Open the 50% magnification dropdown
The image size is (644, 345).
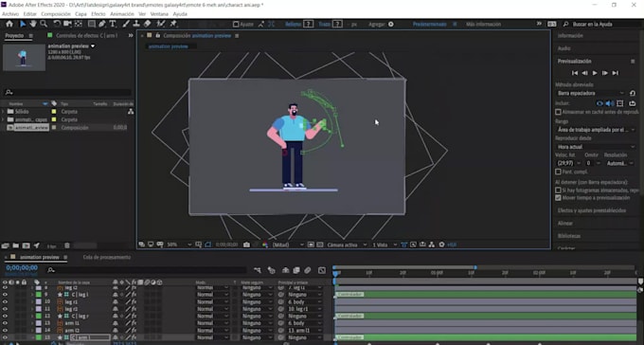180,245
